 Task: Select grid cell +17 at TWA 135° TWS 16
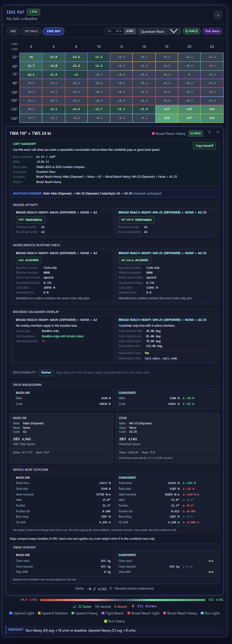coord(166,109)
